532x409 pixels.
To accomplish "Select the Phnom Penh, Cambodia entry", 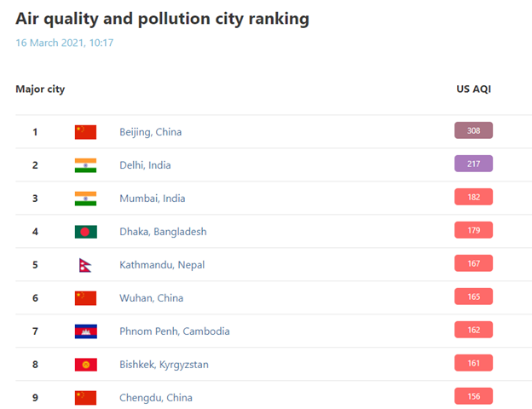I will pos(175,331).
